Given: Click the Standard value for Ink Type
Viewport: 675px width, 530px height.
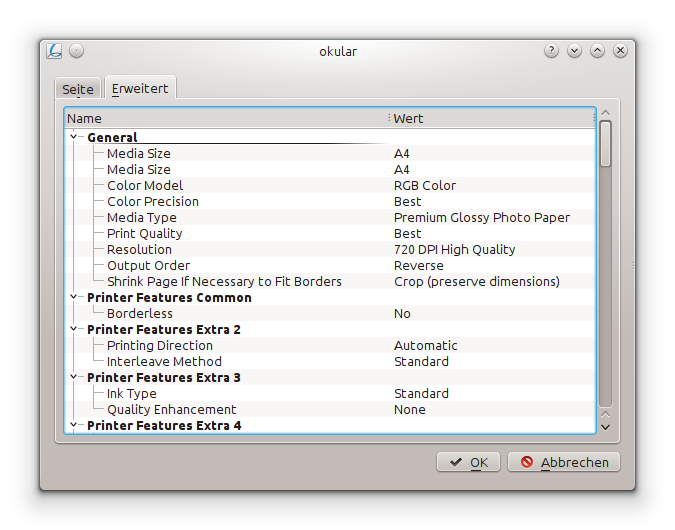Looking at the screenshot, I should [x=421, y=394].
